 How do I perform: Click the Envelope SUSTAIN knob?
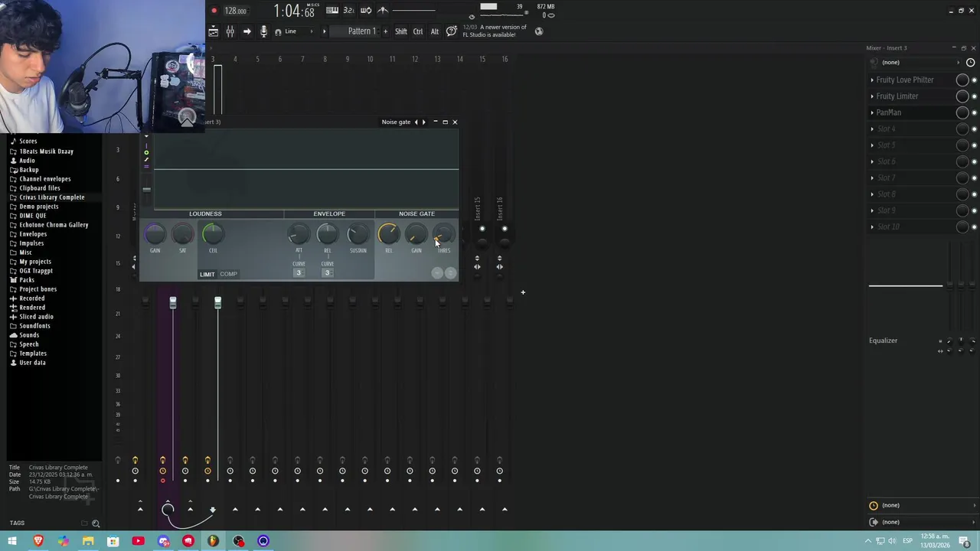[358, 234]
